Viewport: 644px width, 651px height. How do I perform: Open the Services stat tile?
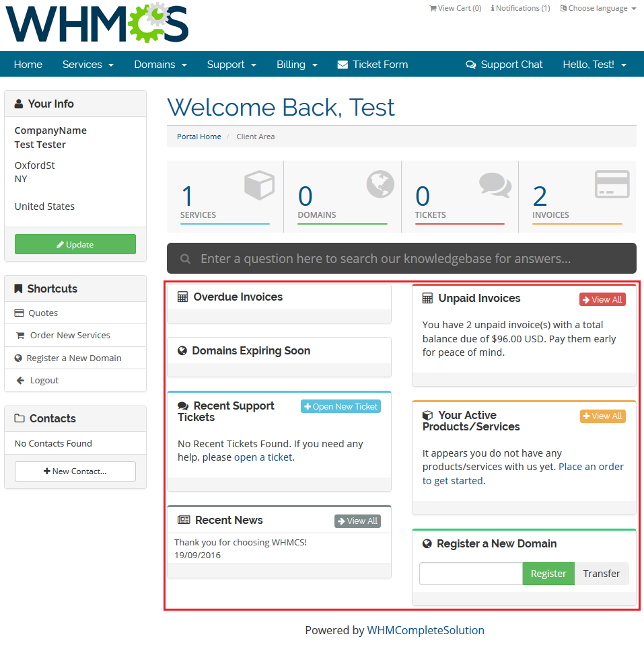pos(225,197)
